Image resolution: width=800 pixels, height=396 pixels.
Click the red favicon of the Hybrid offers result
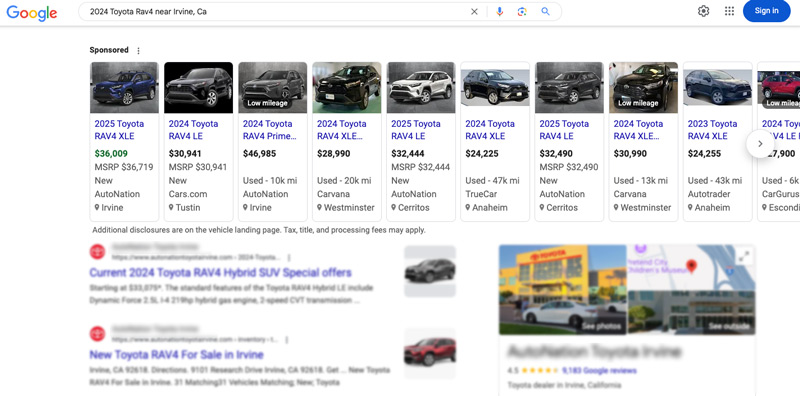(97, 252)
